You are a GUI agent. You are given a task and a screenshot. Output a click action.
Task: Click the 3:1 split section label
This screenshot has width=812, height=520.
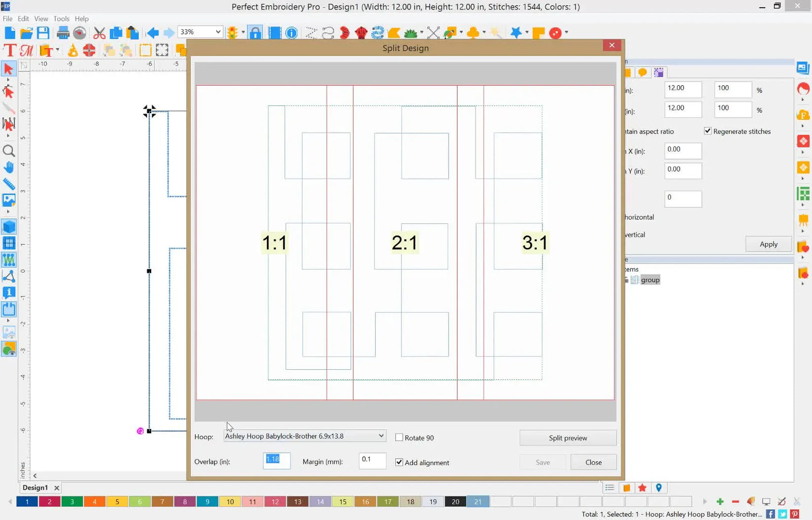click(535, 242)
